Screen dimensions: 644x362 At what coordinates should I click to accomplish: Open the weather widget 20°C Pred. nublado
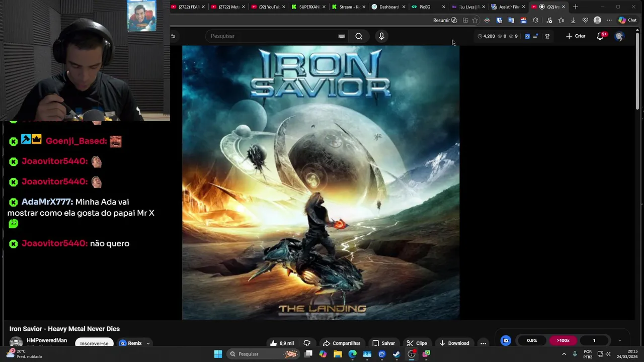click(x=24, y=354)
